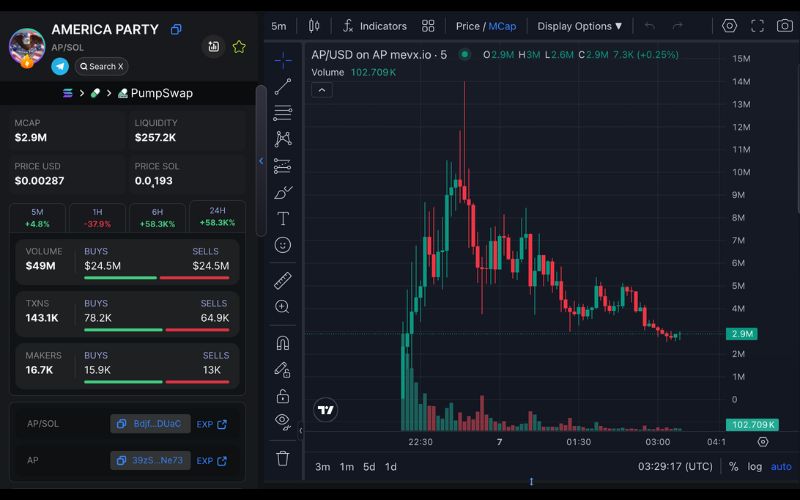Click the TradingView logo on chart
This screenshot has width=800, height=500.
[326, 410]
